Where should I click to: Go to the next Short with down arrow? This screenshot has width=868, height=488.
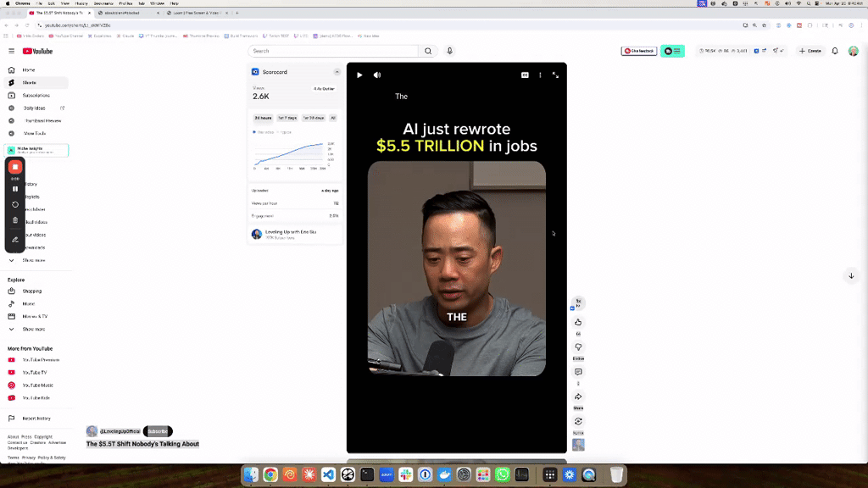pos(851,275)
